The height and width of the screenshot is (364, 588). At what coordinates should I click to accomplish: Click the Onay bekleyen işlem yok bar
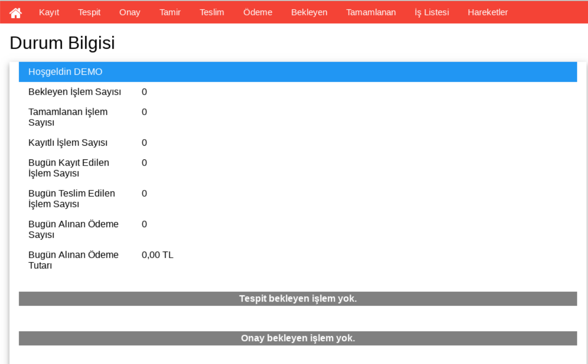pyautogui.click(x=298, y=338)
